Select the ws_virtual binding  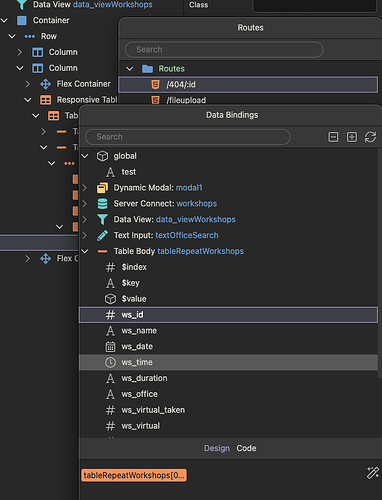pyautogui.click(x=228, y=426)
